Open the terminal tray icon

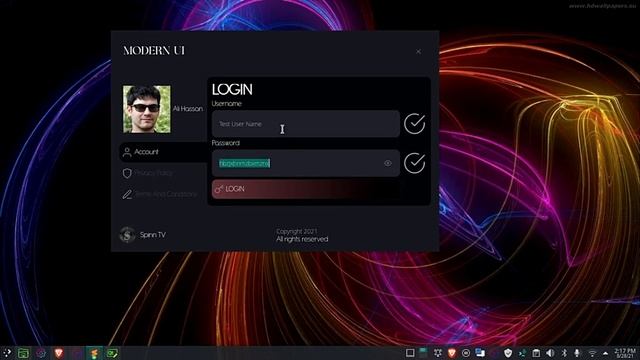pyautogui.click(x=522, y=353)
